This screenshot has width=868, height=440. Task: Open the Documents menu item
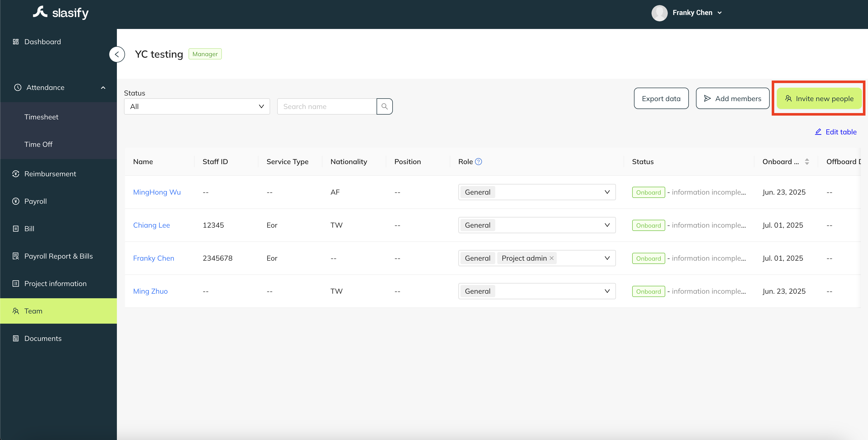point(58,338)
